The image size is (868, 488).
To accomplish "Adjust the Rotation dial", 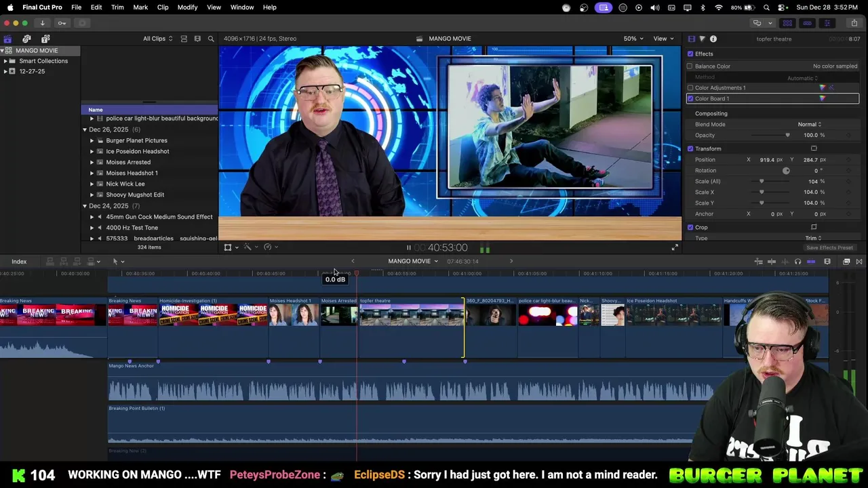I will click(786, 171).
